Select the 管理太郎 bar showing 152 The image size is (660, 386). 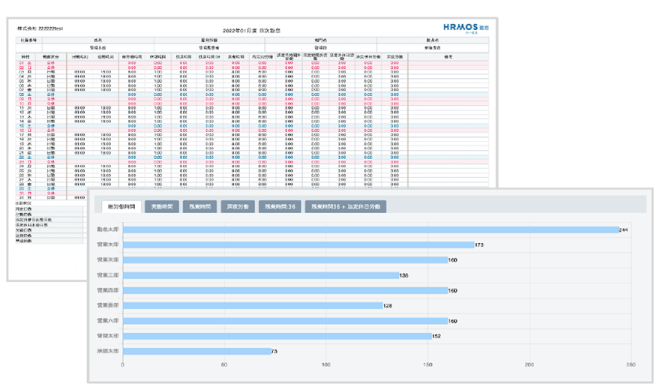(x=277, y=336)
